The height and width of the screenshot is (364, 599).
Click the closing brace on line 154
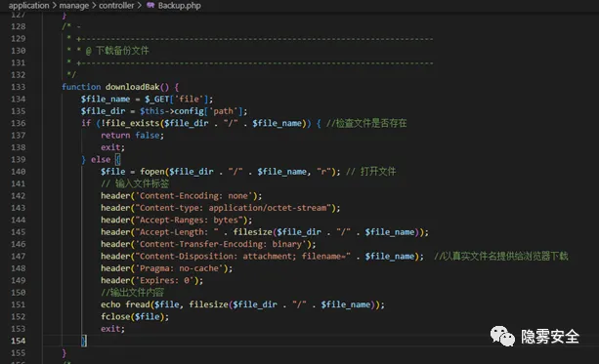(x=84, y=341)
